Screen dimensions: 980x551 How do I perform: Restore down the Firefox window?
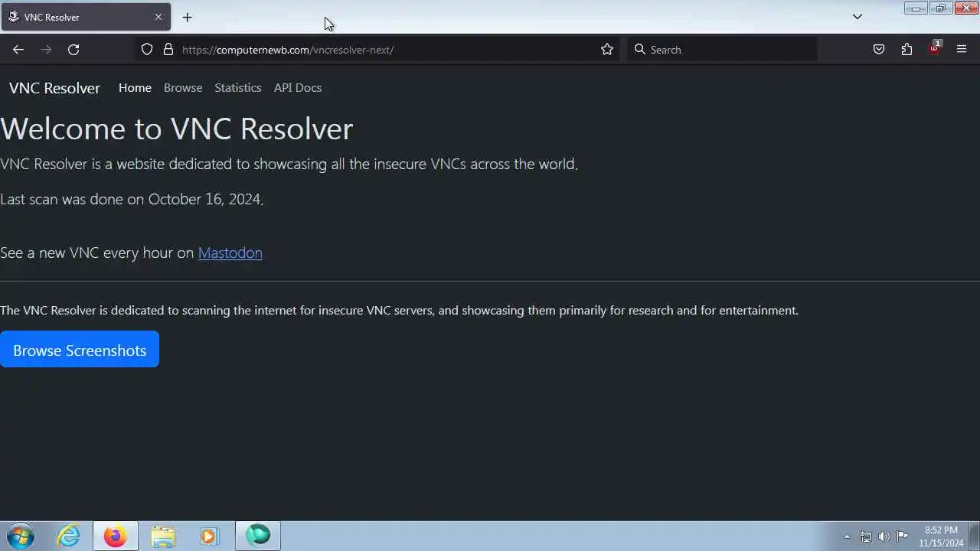tap(941, 8)
